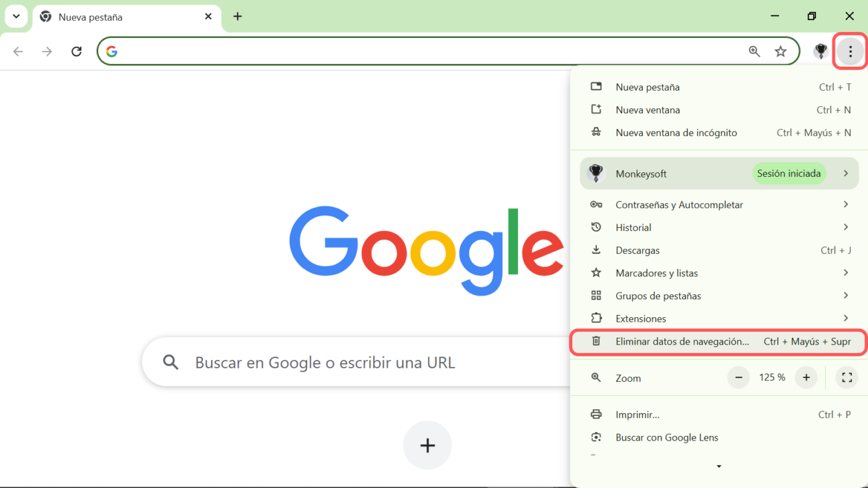Image resolution: width=868 pixels, height=488 pixels.
Task: Click the key icon beside Contraseñas
Action: 596,204
